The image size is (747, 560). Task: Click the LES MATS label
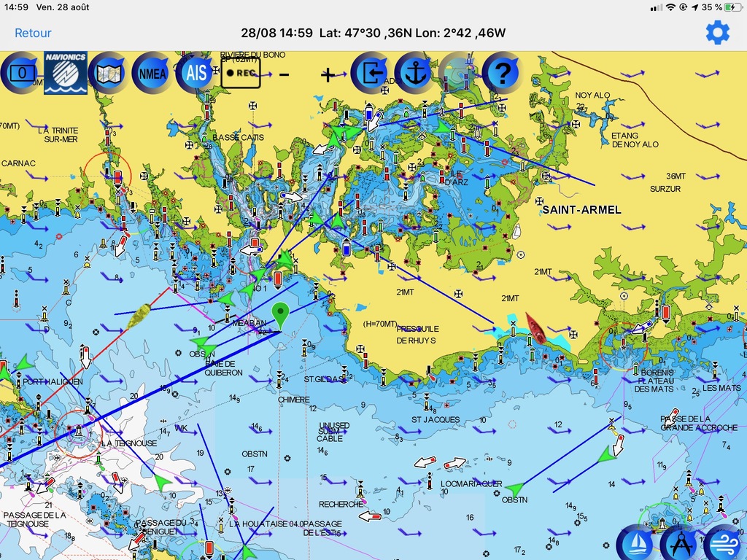(x=721, y=388)
